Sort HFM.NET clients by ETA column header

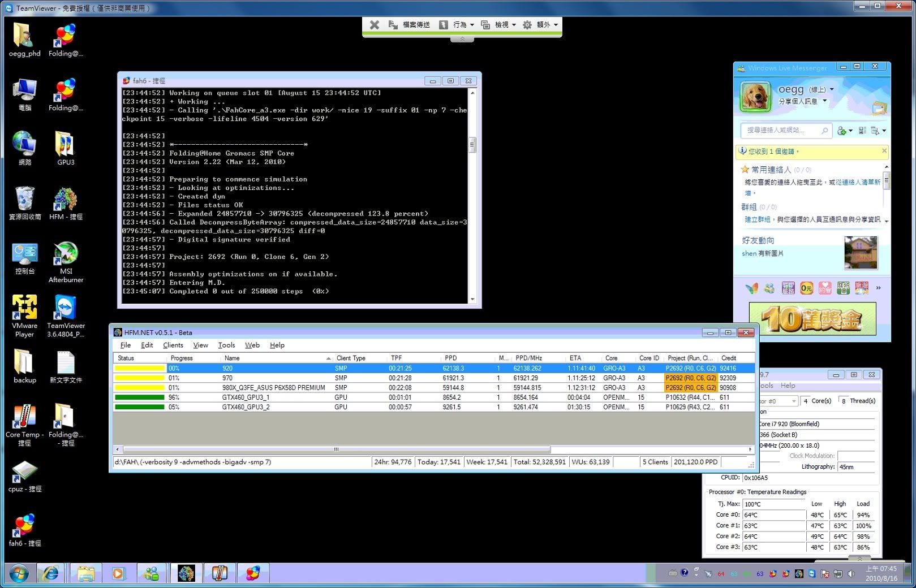click(x=583, y=358)
